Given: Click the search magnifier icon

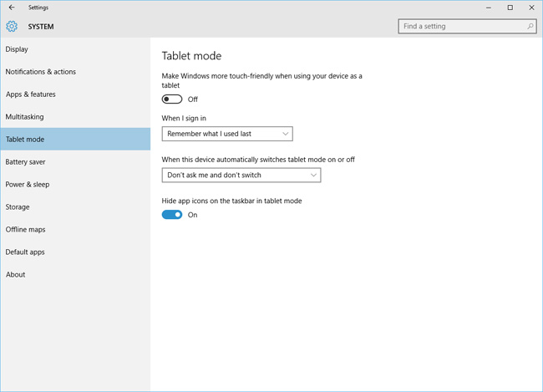Looking at the screenshot, I should [530, 26].
